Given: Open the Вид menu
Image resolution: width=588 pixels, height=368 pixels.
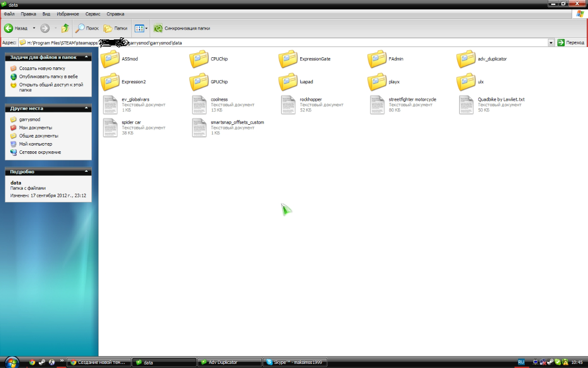Looking at the screenshot, I should (46, 14).
